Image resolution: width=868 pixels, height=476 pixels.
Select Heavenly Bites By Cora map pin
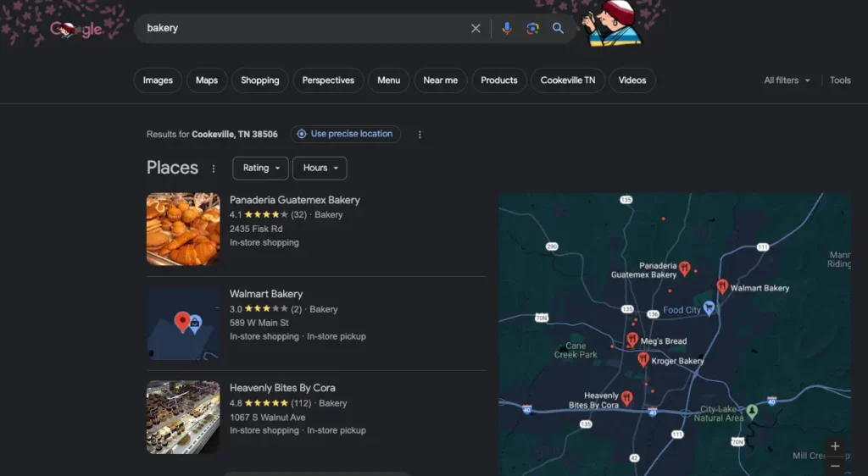pyautogui.click(x=626, y=397)
